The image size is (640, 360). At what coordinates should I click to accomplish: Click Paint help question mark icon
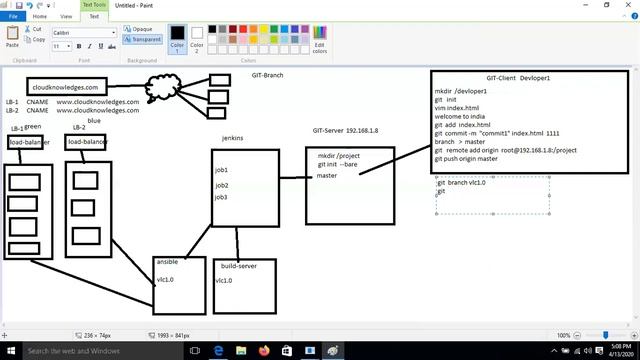point(635,16)
